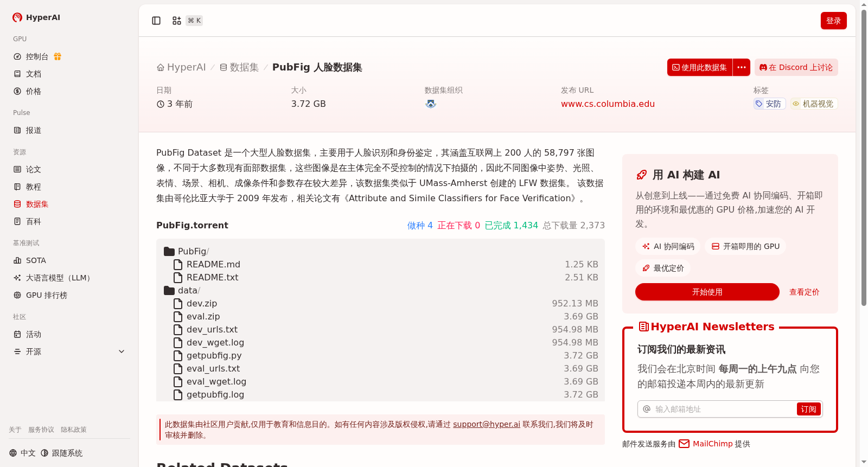Click the eval_wget.log file icon
The width and height of the screenshot is (868, 467).
click(x=178, y=381)
